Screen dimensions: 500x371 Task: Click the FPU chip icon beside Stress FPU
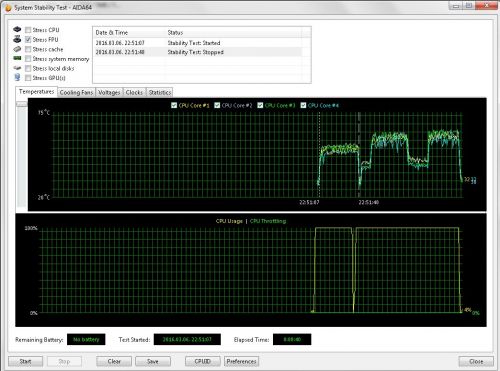17,39
